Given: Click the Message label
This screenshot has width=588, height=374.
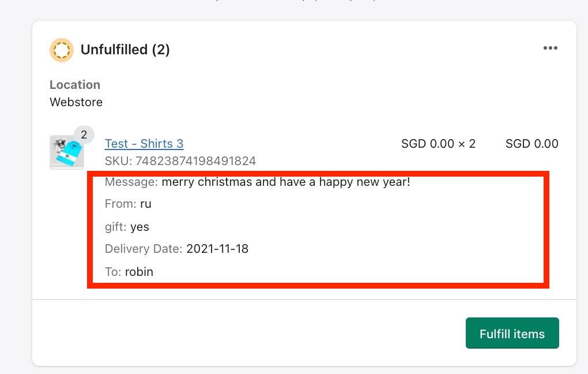Looking at the screenshot, I should [131, 182].
